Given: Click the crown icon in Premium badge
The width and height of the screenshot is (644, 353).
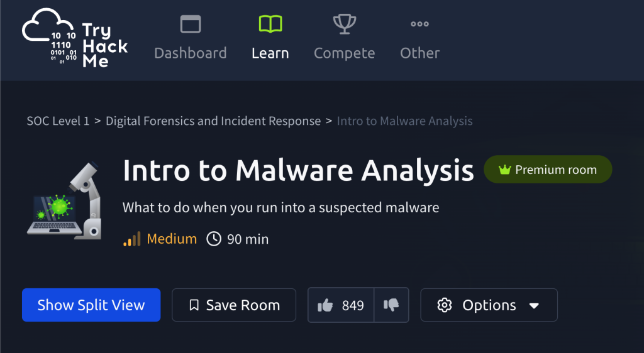Looking at the screenshot, I should point(504,170).
